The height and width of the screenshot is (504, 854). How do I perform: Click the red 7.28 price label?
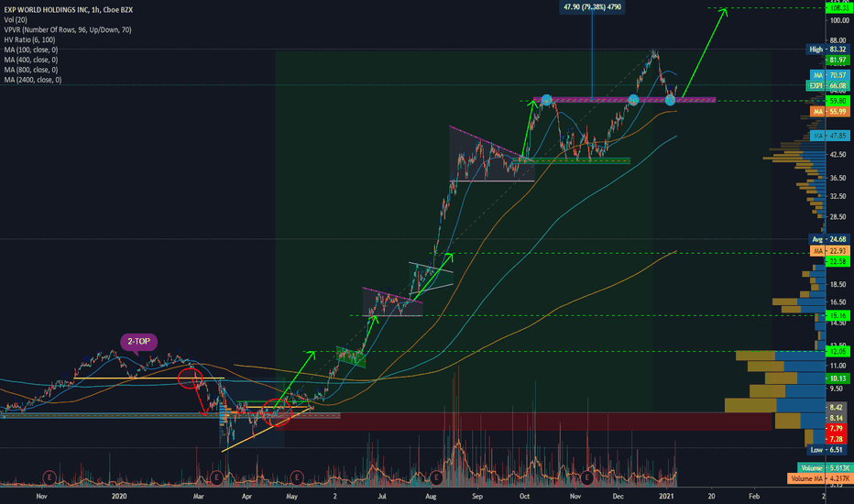click(x=837, y=439)
